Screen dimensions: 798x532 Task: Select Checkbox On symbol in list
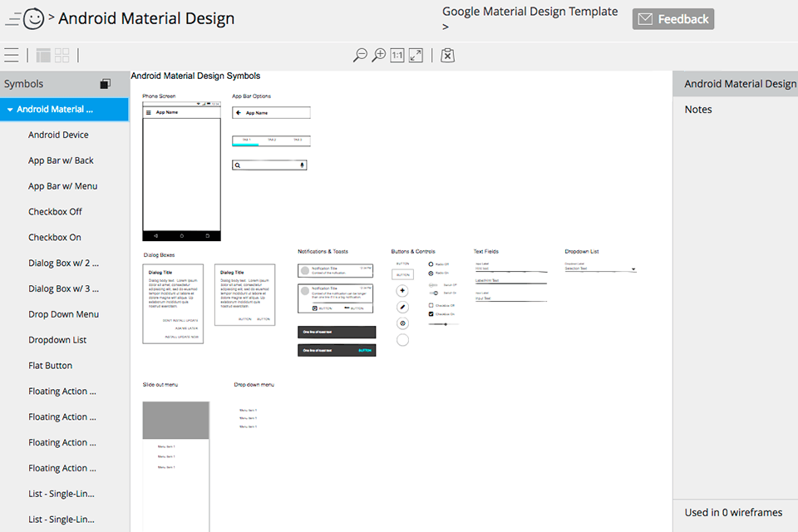pos(55,237)
